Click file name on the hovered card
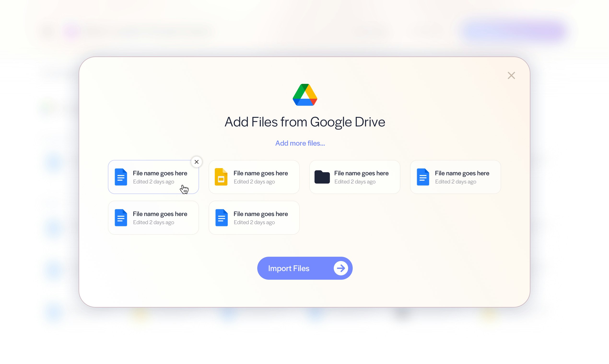 [x=160, y=173]
